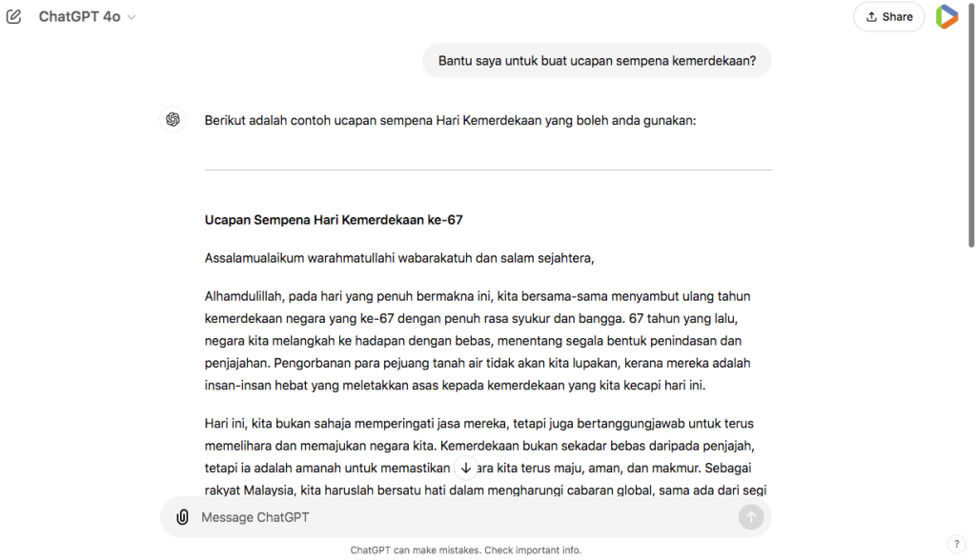The height and width of the screenshot is (560, 976).
Task: Click the ChatGPT logo beside the response
Action: point(173,119)
